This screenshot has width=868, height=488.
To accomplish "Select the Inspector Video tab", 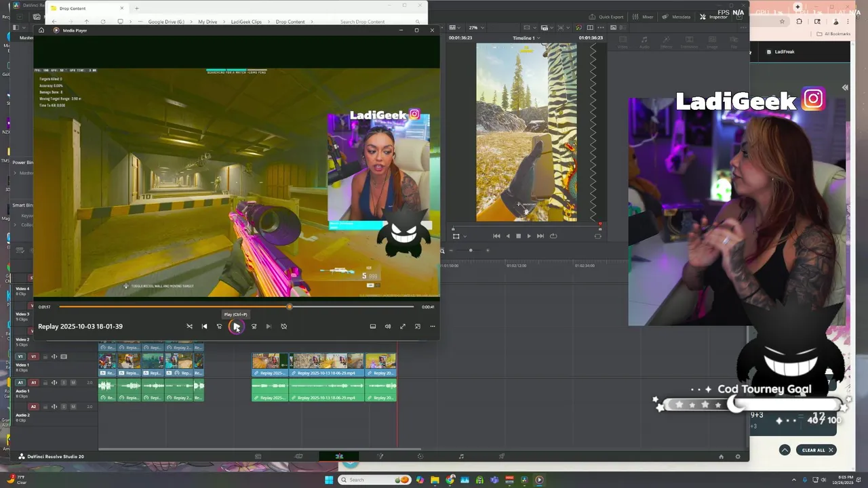I will pos(622,43).
